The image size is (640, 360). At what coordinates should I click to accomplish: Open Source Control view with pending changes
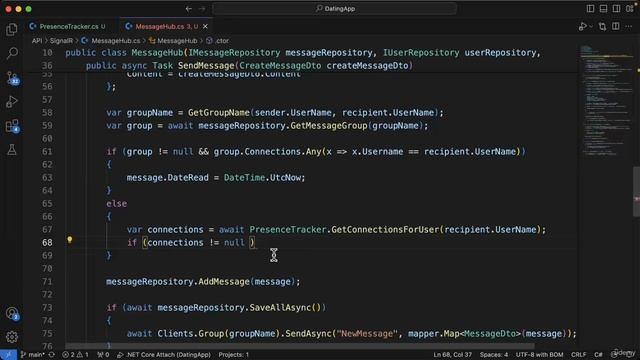click(12, 78)
